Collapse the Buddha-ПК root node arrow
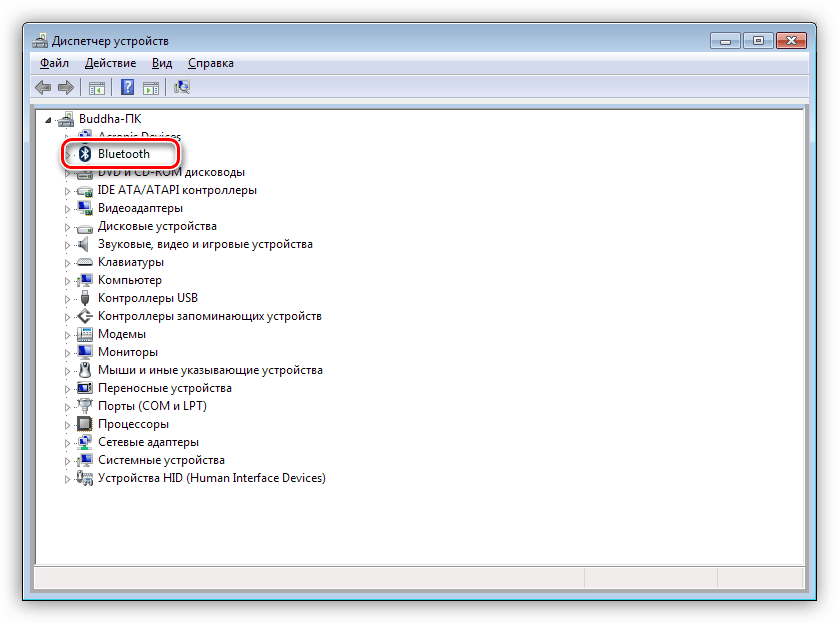839x623 pixels. point(48,120)
